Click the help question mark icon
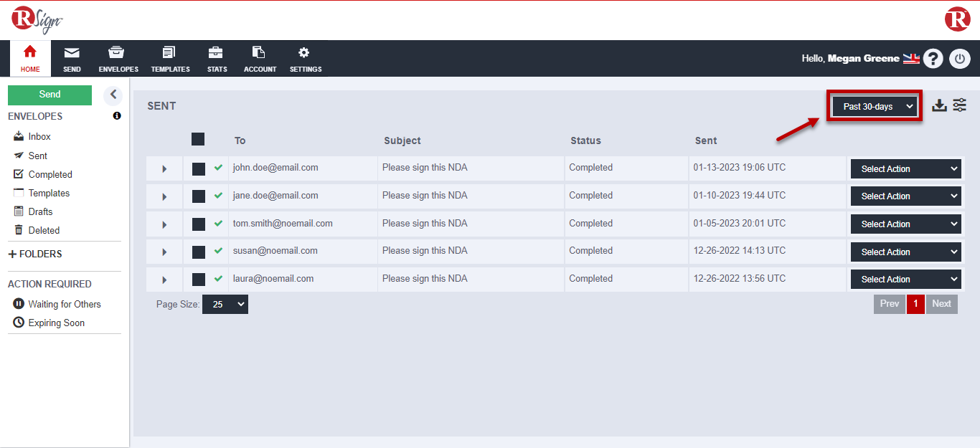Viewport: 980px width, 448px height. tap(933, 59)
